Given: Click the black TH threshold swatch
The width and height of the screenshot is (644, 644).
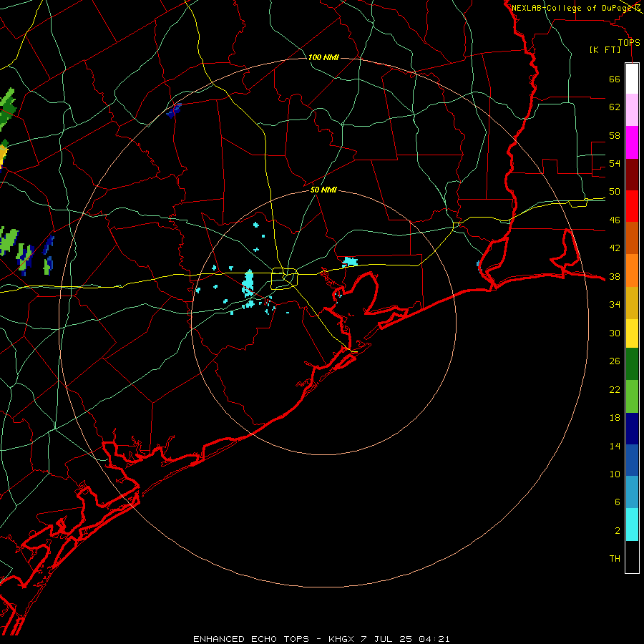Looking at the screenshot, I should point(632,557).
